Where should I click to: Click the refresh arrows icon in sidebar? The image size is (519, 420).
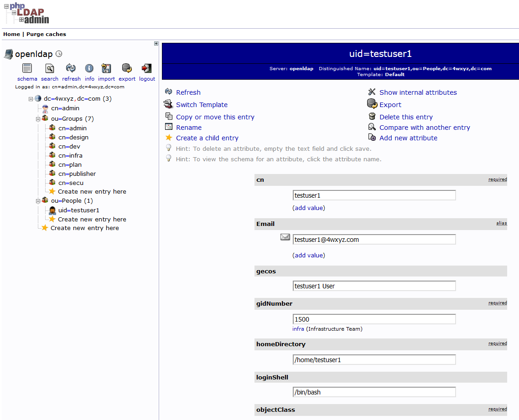click(71, 68)
